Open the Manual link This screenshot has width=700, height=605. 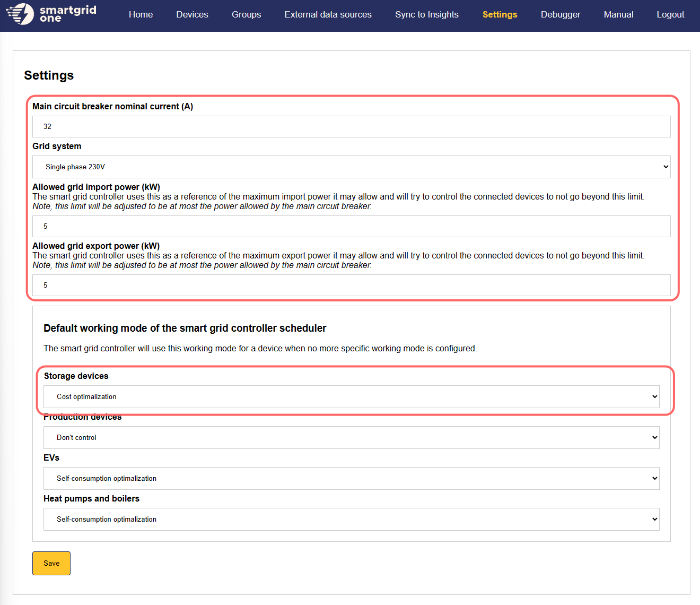pyautogui.click(x=618, y=15)
